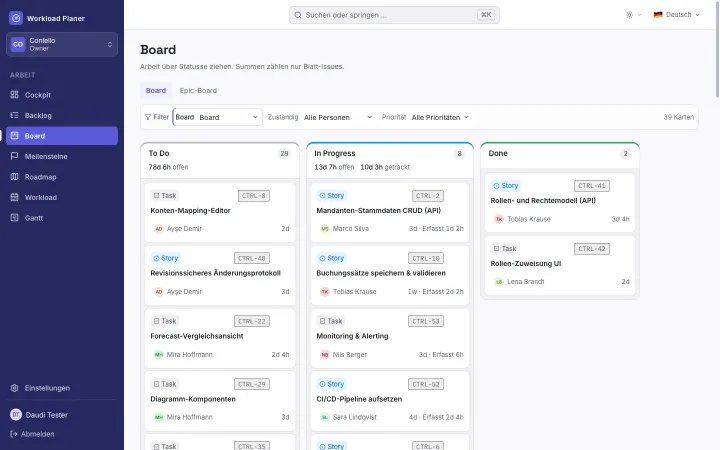Click the NB avatar of Nils Berger
This screenshot has height=450, width=720.
click(325, 354)
